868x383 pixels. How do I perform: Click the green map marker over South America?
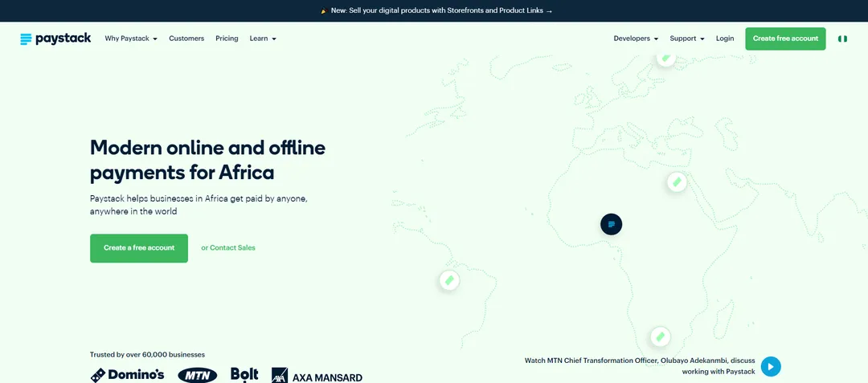point(449,280)
